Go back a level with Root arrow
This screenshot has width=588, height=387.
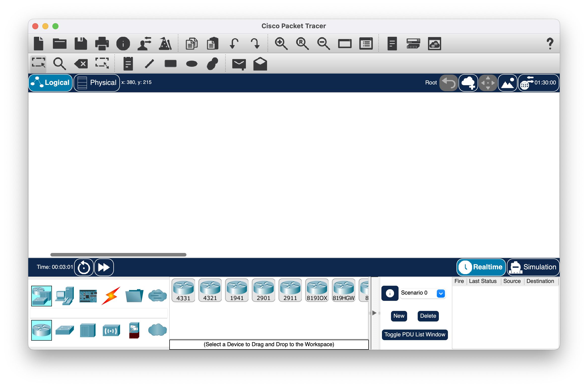pyautogui.click(x=448, y=83)
